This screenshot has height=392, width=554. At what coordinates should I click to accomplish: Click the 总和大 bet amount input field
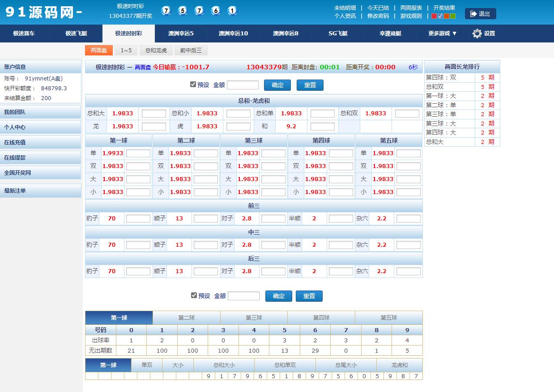(154, 113)
